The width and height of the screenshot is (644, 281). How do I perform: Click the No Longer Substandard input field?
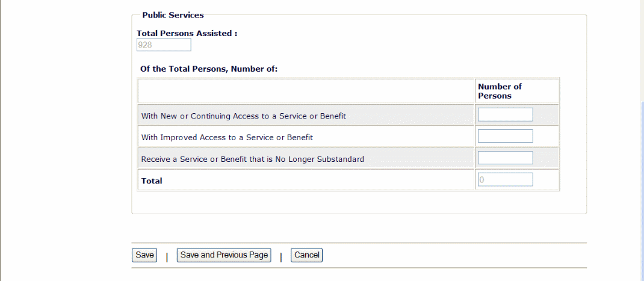tap(505, 158)
